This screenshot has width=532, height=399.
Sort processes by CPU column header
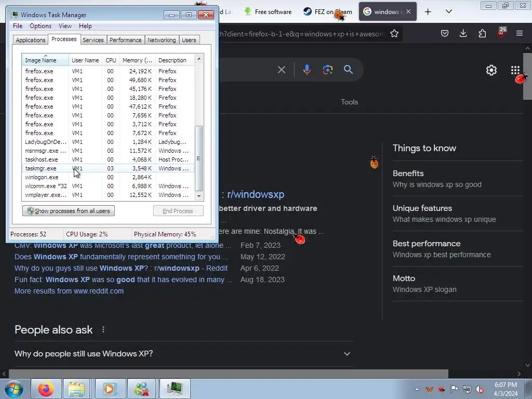click(111, 60)
